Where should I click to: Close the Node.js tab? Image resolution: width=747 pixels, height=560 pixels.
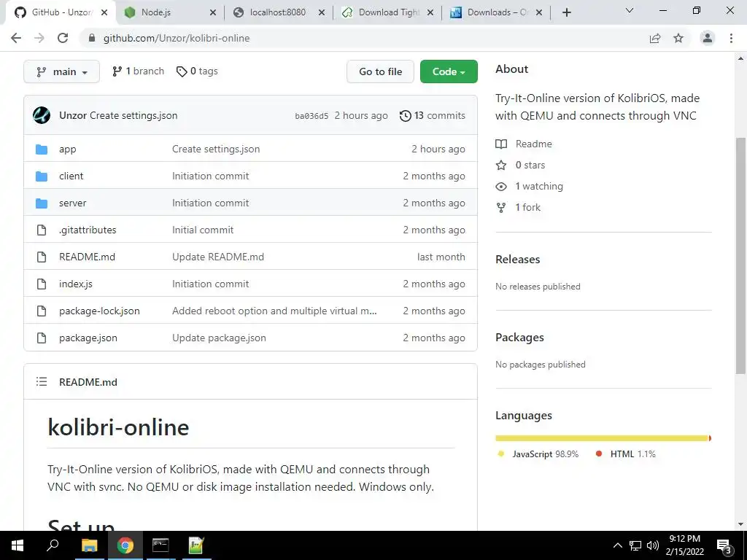pyautogui.click(x=213, y=12)
